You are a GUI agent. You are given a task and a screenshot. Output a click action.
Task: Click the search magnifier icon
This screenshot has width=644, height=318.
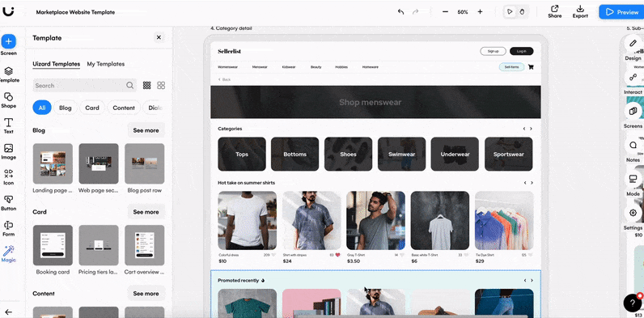pyautogui.click(x=129, y=86)
